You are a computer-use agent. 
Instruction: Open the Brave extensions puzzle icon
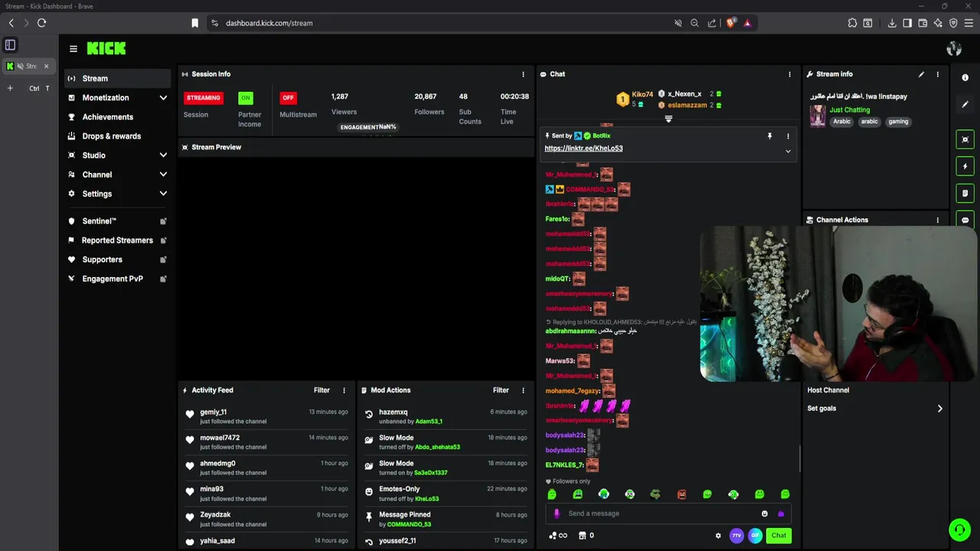click(852, 23)
